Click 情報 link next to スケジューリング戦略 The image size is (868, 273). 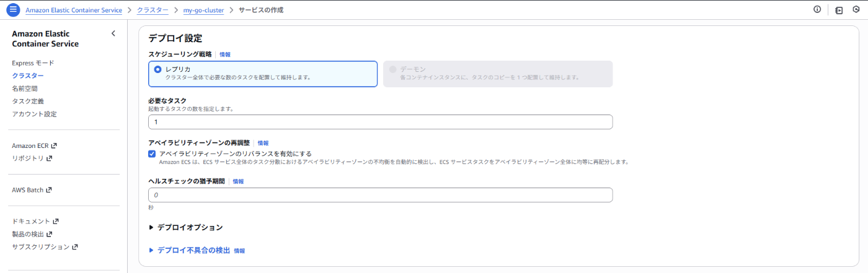[224, 54]
